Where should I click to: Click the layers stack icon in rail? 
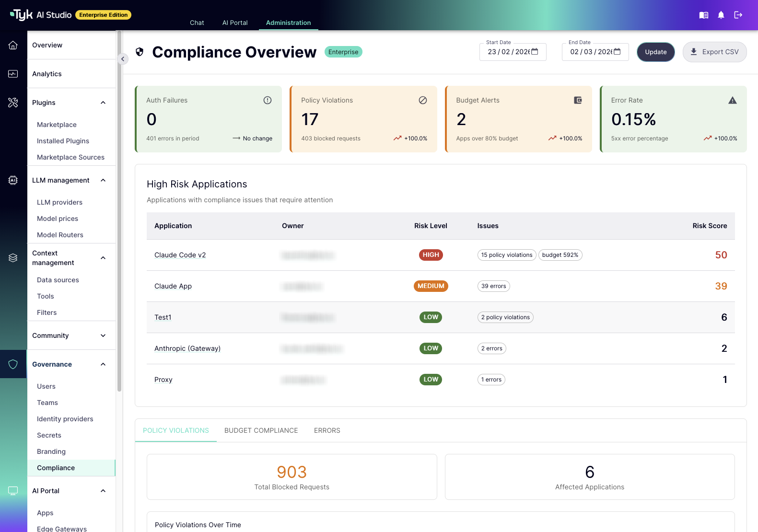click(13, 258)
